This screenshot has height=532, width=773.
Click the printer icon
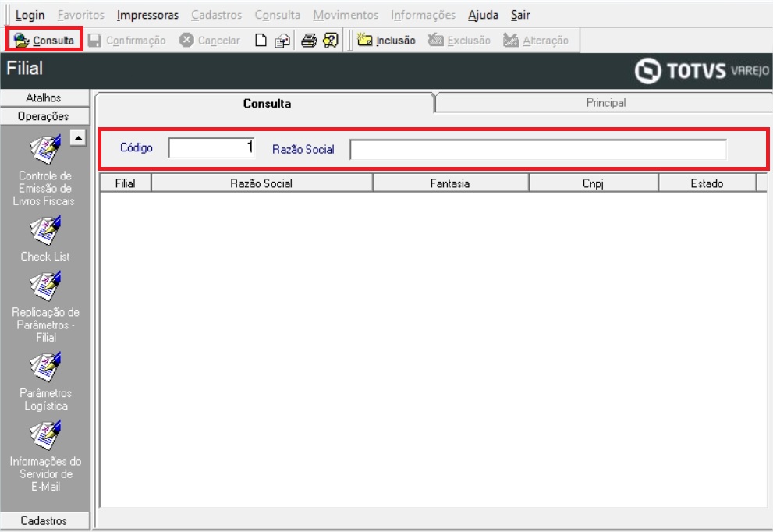[309, 40]
